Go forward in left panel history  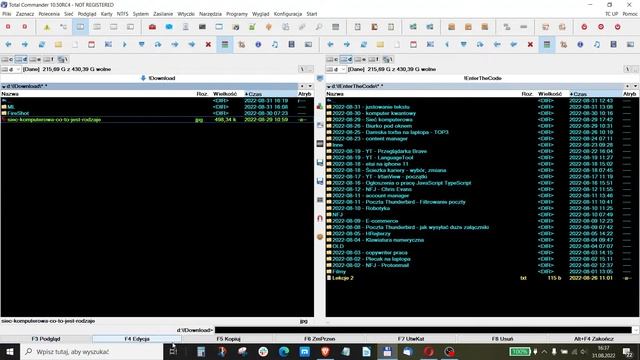[x=25, y=44]
